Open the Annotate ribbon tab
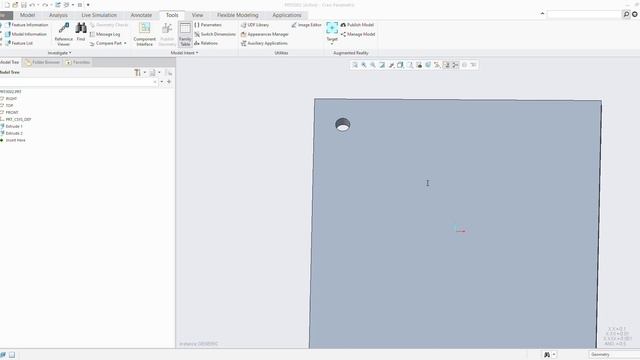640x360 pixels. tap(141, 15)
